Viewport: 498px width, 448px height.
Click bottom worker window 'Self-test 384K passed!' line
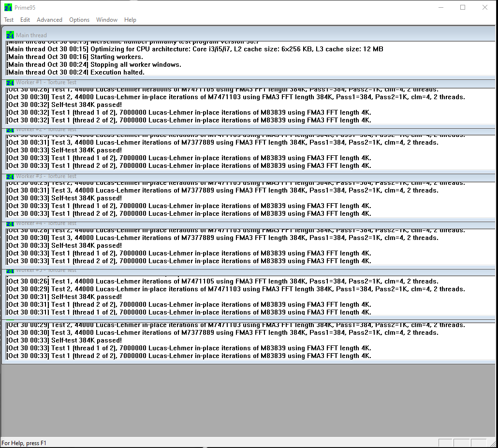click(64, 340)
